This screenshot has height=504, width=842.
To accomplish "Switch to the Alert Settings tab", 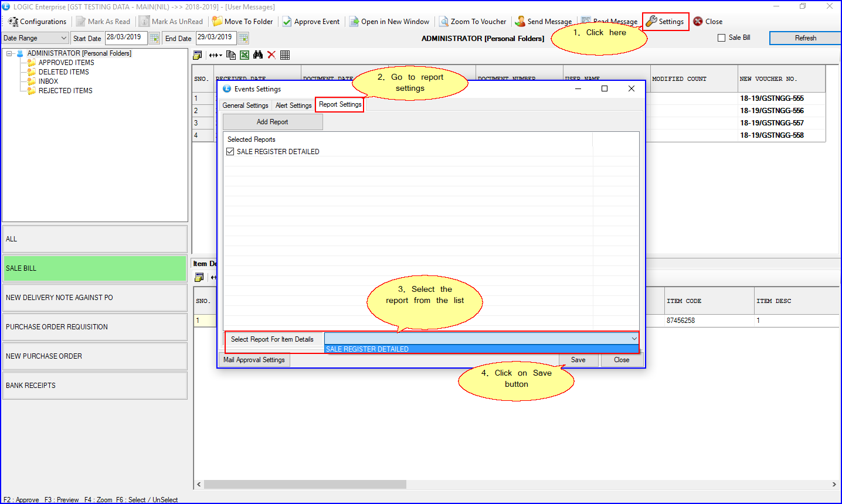I will click(293, 105).
